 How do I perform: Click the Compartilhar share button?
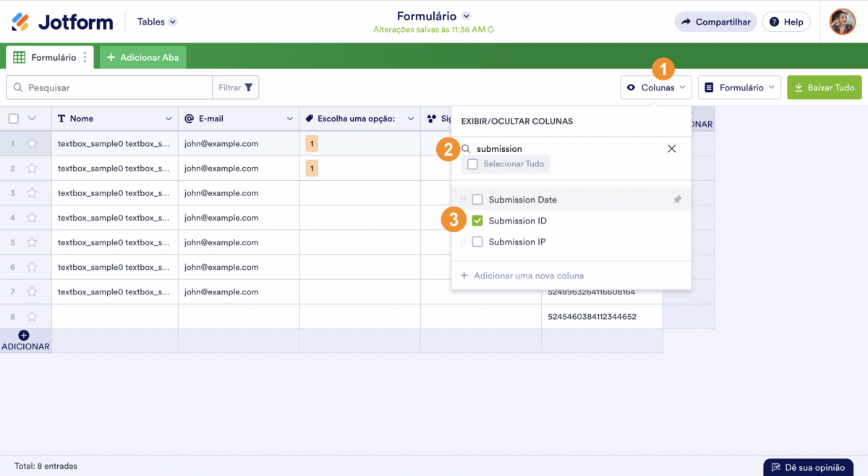click(716, 22)
